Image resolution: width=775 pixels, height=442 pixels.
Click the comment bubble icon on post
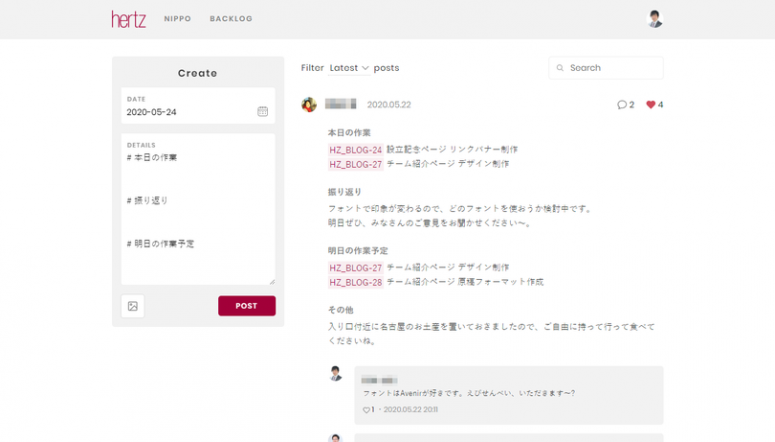(622, 105)
